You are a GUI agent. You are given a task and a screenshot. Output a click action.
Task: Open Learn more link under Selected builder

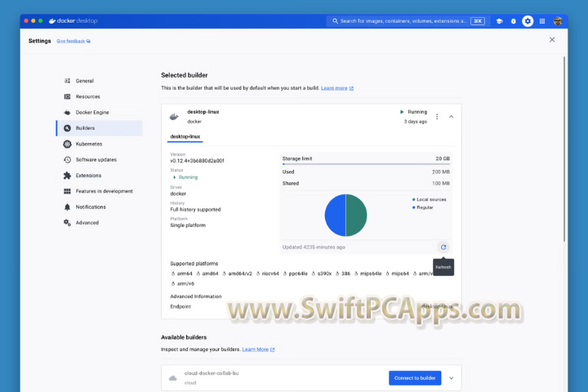[334, 88]
